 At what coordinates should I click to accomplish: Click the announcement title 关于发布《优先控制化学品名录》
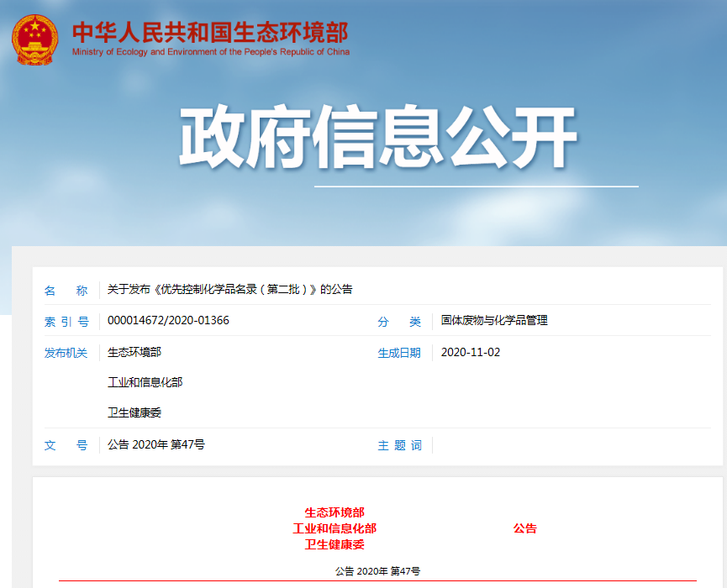(x=229, y=290)
